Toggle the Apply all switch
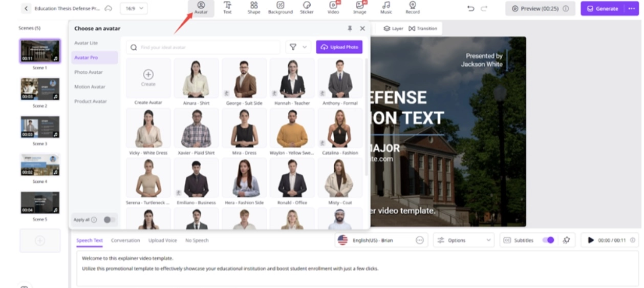 [x=109, y=220]
